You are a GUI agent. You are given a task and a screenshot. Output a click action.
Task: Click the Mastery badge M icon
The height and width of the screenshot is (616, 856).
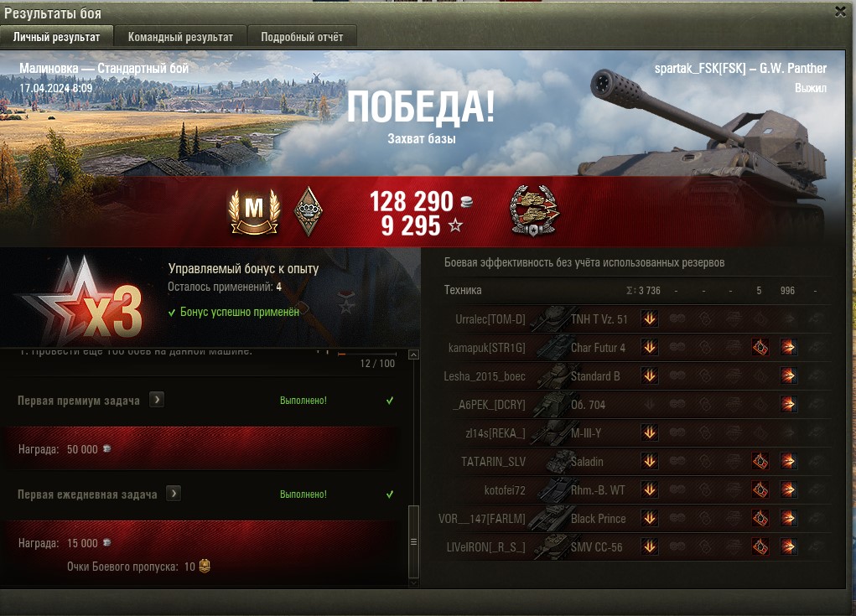(254, 211)
